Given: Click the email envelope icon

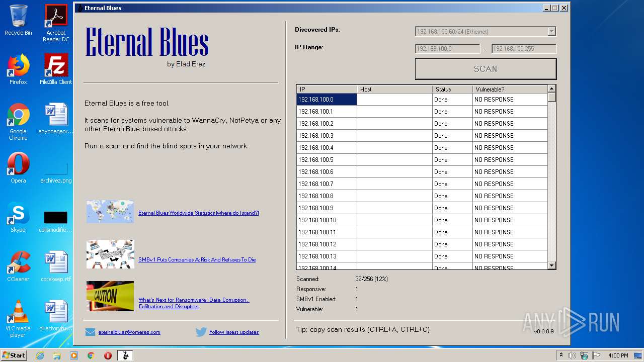Looking at the screenshot, I should click(x=90, y=332).
